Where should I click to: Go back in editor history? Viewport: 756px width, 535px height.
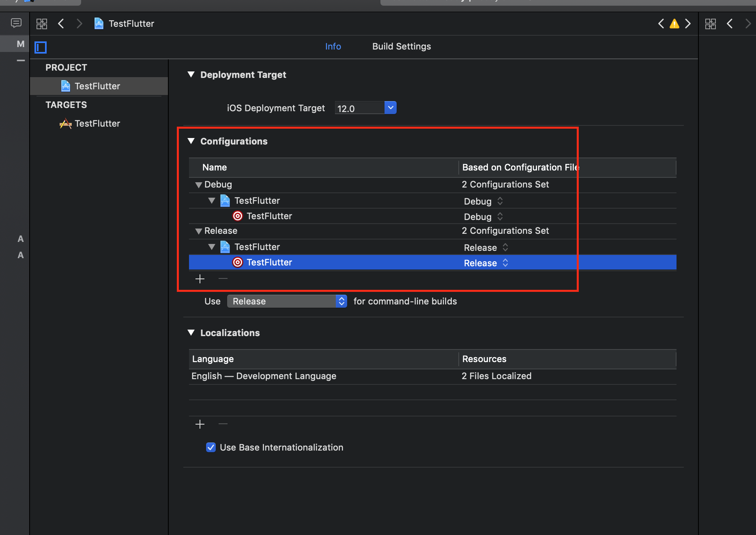point(61,24)
